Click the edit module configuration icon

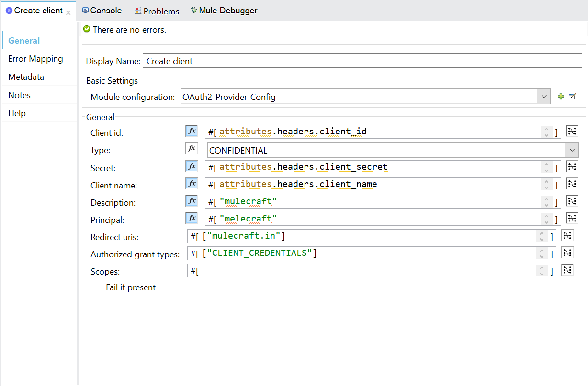[572, 97]
